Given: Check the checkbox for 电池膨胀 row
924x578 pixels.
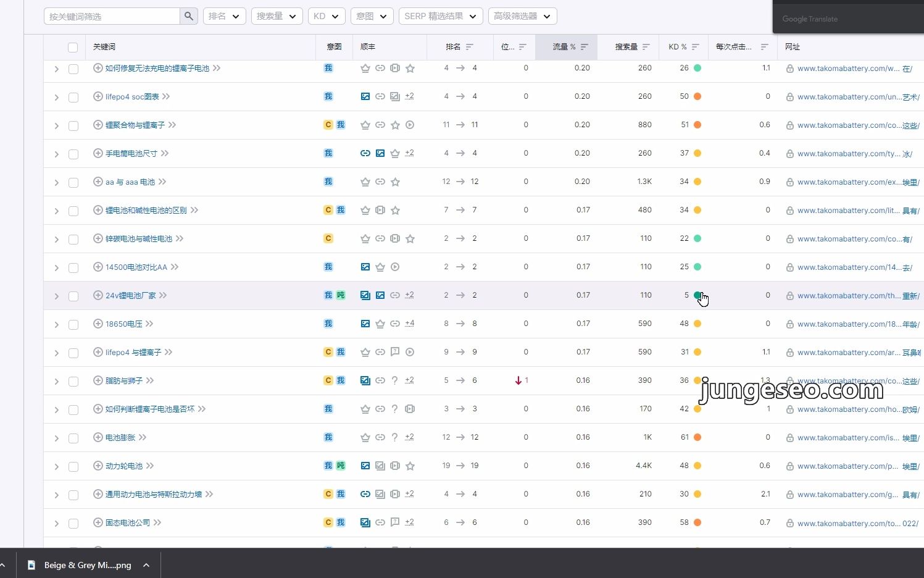Looking at the screenshot, I should 73,438.
